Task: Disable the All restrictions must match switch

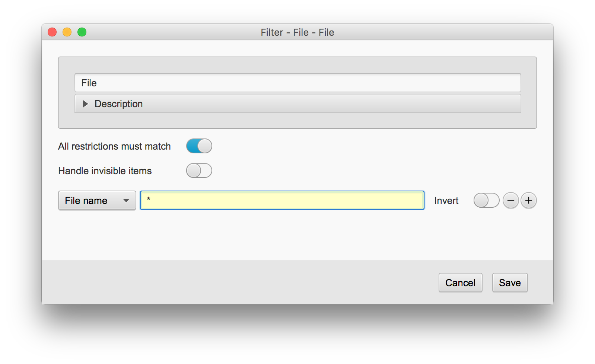Action: tap(199, 146)
